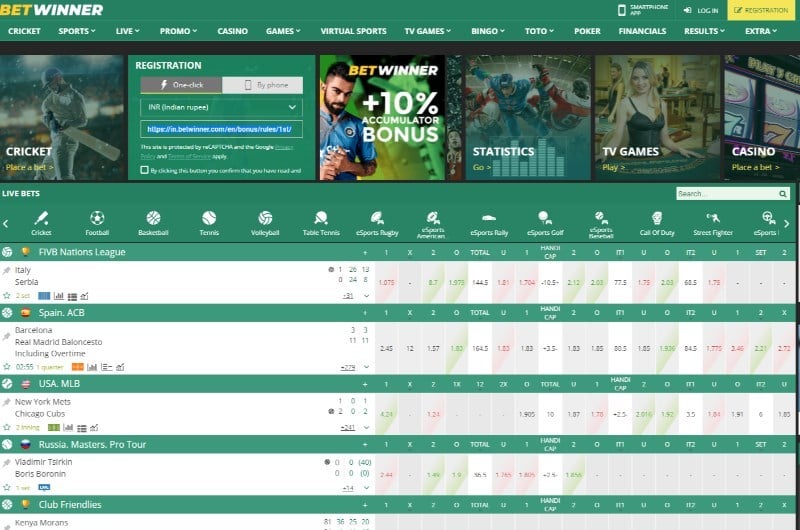The width and height of the screenshot is (800, 530).
Task: Click the Live Bets search field
Action: (x=727, y=194)
